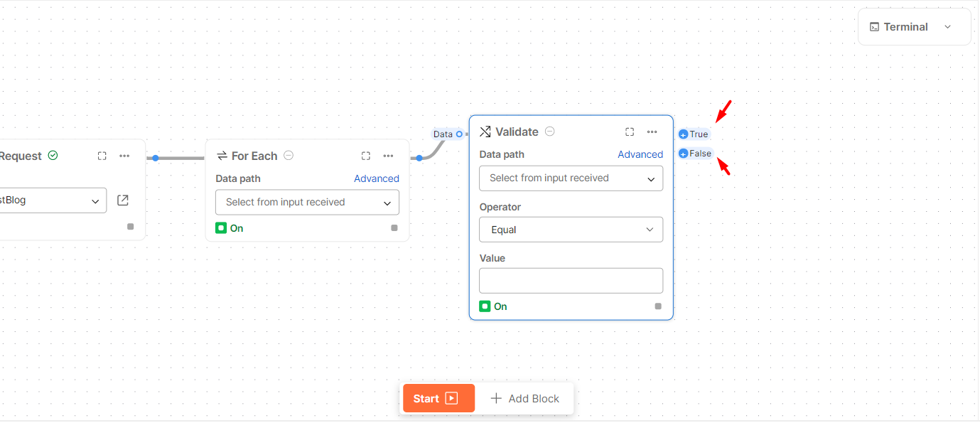This screenshot has width=980, height=423.
Task: Toggle the For Each block On switch
Action: pos(222,228)
